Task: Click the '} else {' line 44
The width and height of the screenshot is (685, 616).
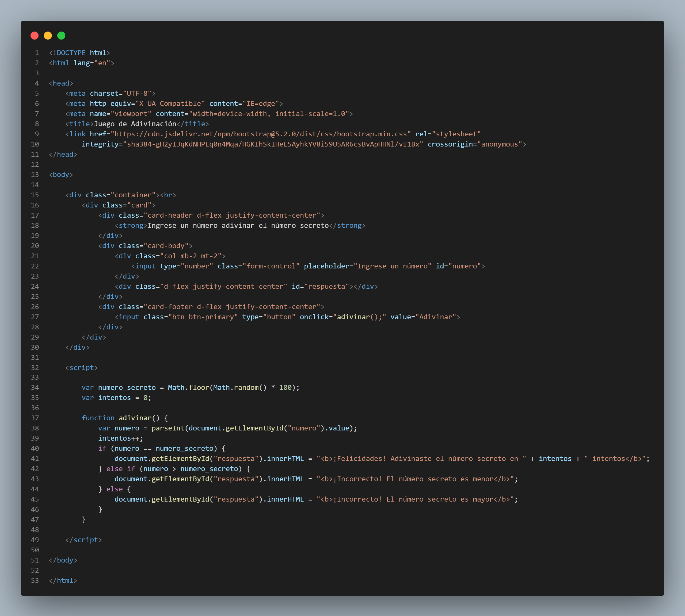Action: 115,489
